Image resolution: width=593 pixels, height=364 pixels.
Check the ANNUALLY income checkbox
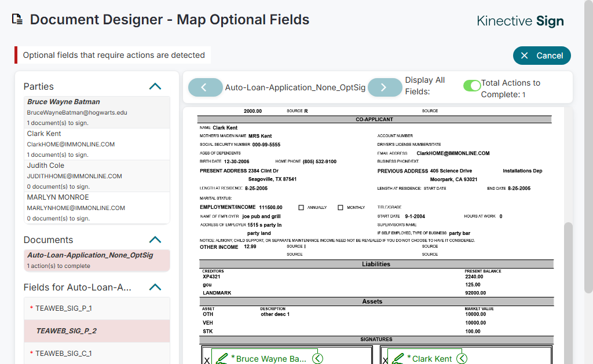[x=301, y=207]
